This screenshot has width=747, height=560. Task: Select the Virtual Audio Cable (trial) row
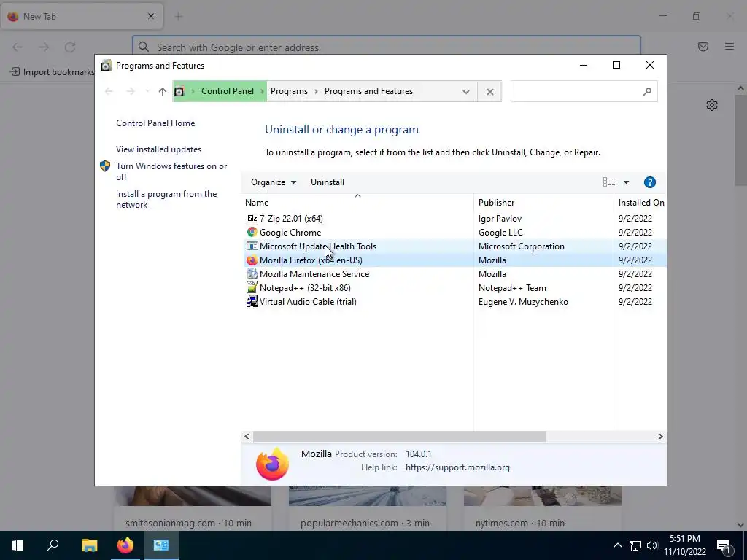(x=454, y=301)
